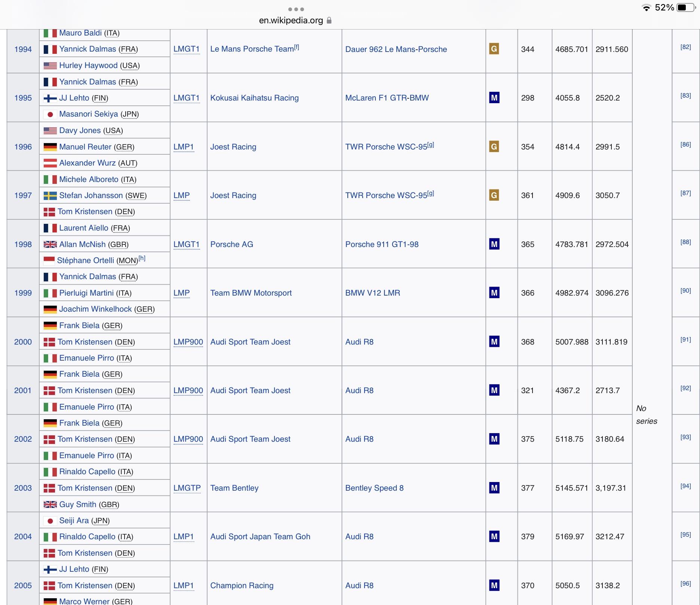Tap the French flag beside Laurent Aïello
The width and height of the screenshot is (700, 605).
50,228
